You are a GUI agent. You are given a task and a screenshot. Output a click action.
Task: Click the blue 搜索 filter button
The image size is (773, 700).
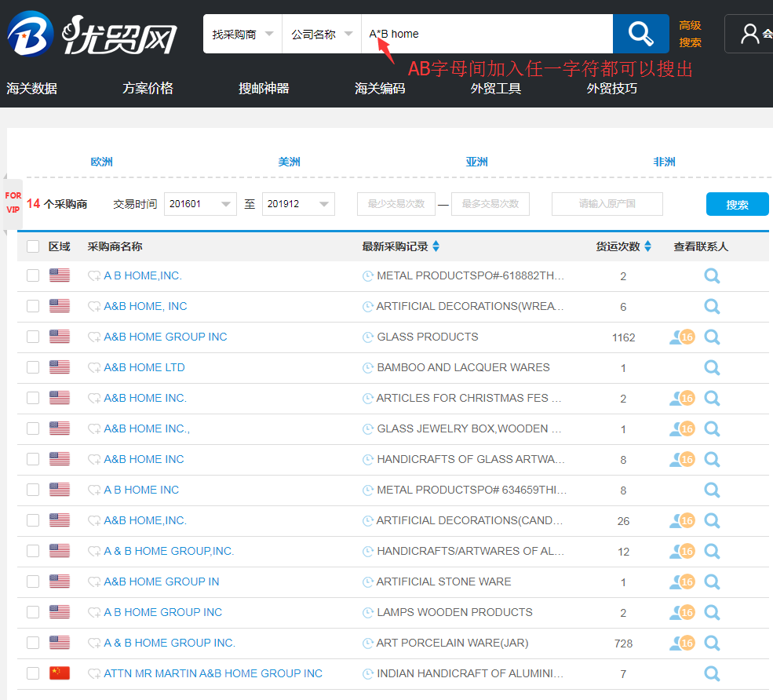[737, 204]
